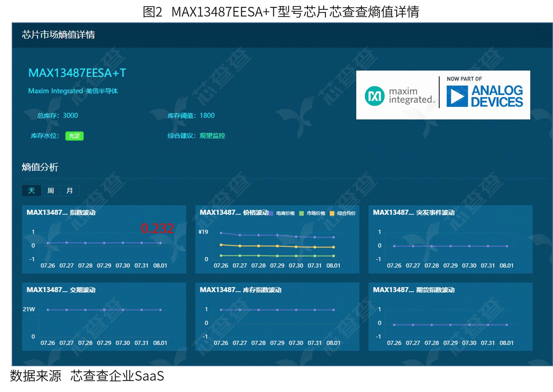The image size is (553, 392).
Task: Open the 期货指数波动 chart card title
Action: coord(414,290)
